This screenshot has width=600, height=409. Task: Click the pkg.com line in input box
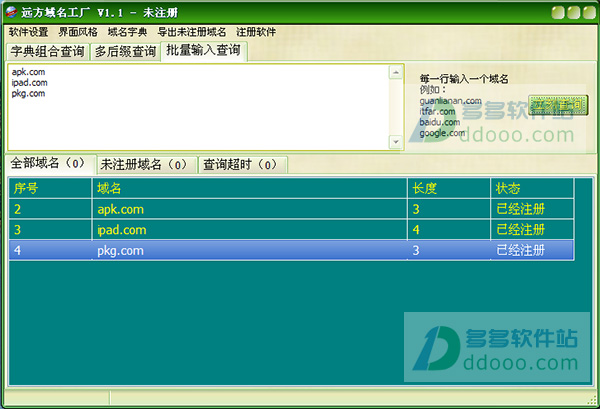pyautogui.click(x=28, y=93)
